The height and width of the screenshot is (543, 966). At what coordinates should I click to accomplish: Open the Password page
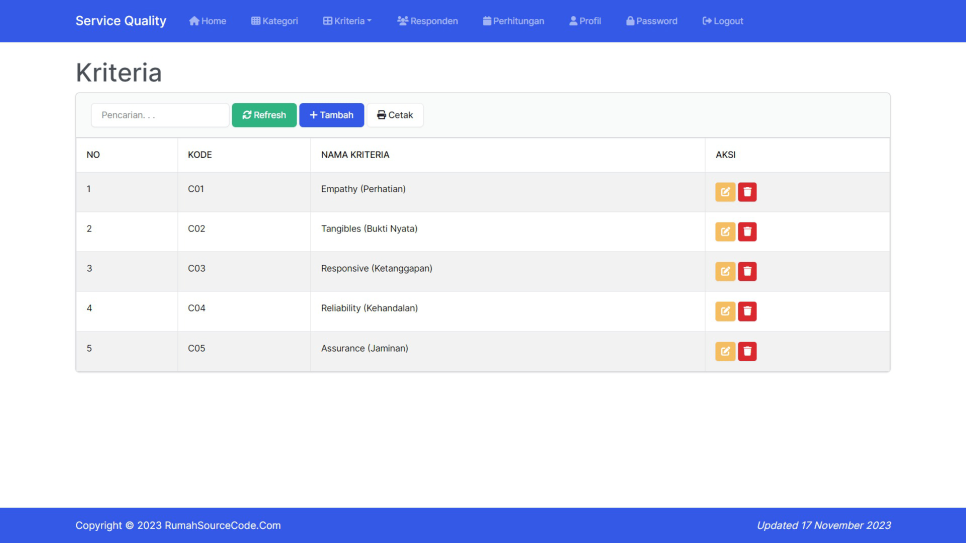(652, 21)
